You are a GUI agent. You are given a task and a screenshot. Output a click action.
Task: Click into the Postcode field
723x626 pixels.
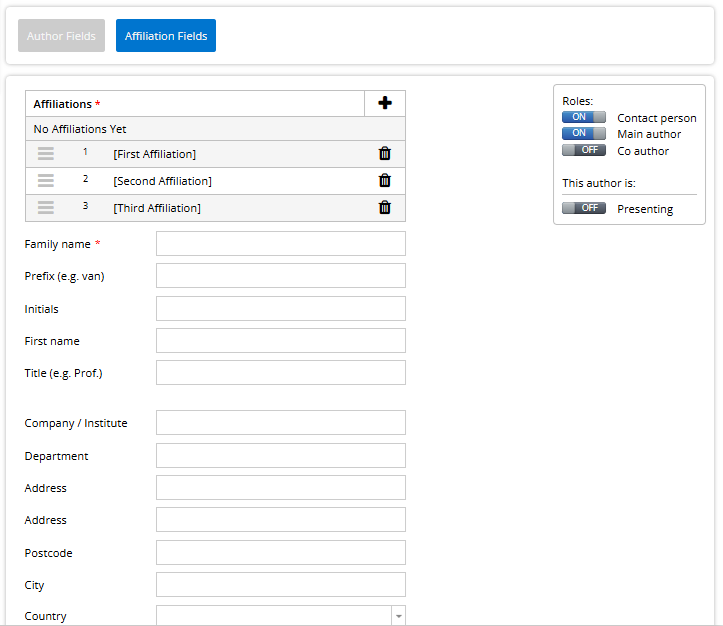tap(280, 553)
